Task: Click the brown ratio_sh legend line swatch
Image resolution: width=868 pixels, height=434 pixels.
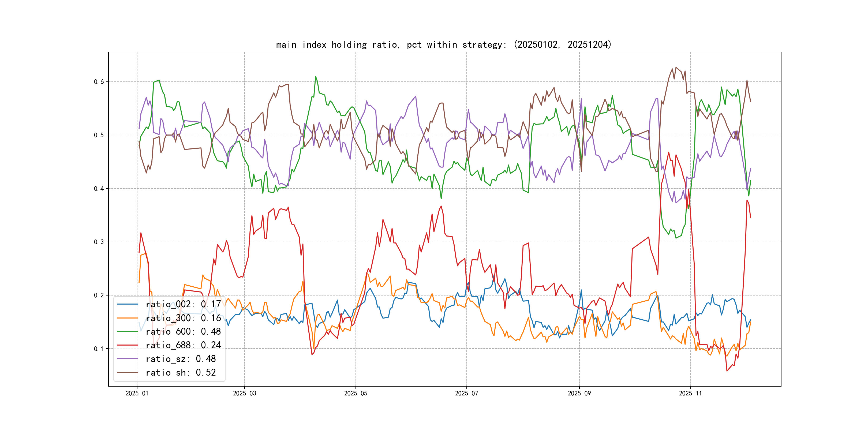Action: click(127, 372)
